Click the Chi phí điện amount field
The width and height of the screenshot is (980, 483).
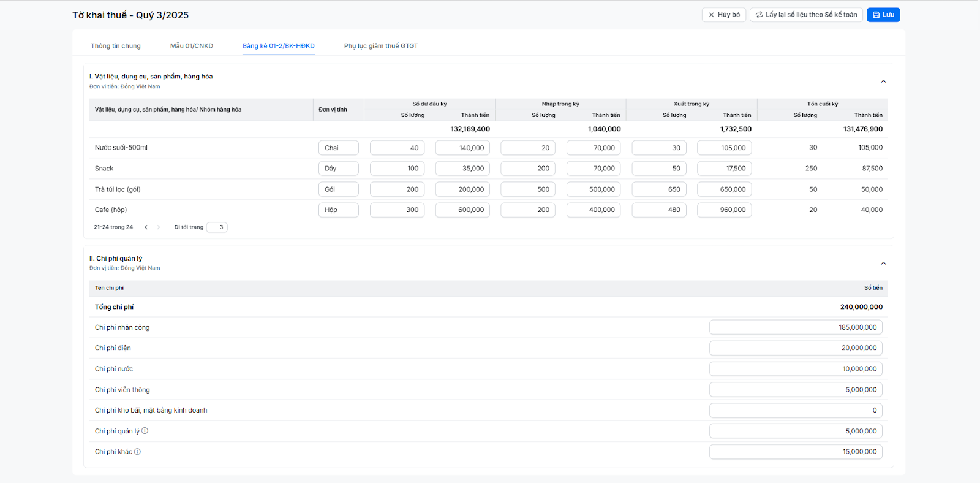[x=796, y=348]
